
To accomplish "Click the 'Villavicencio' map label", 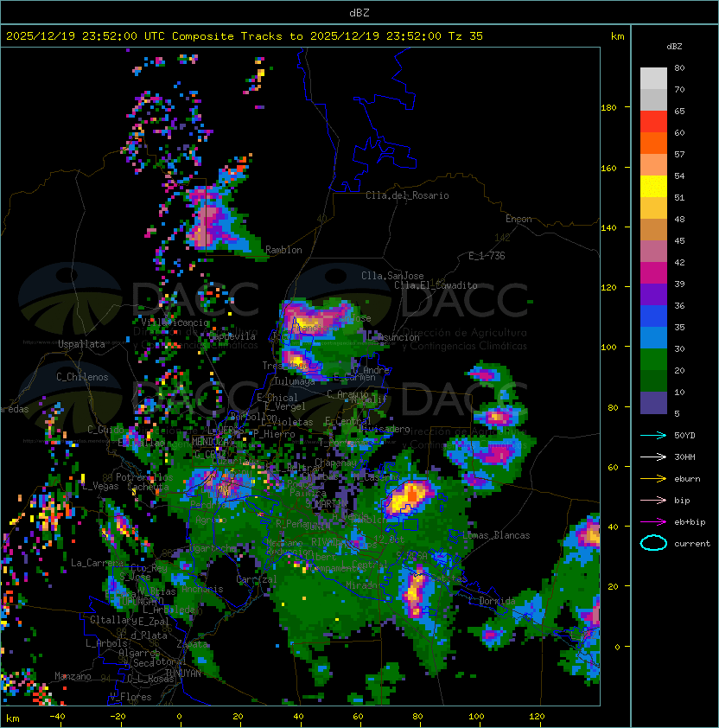I will pos(175,322).
